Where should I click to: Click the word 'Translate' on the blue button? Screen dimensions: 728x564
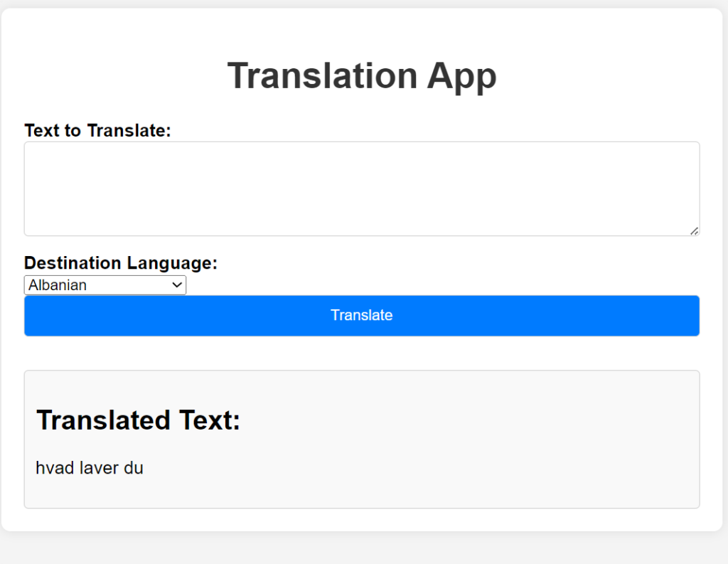pyautogui.click(x=361, y=315)
